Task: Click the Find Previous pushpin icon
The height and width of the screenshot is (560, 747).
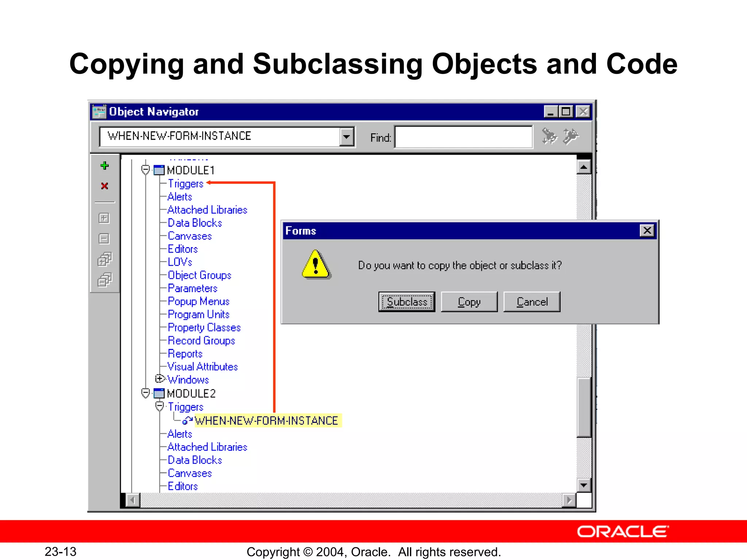Action: (571, 136)
